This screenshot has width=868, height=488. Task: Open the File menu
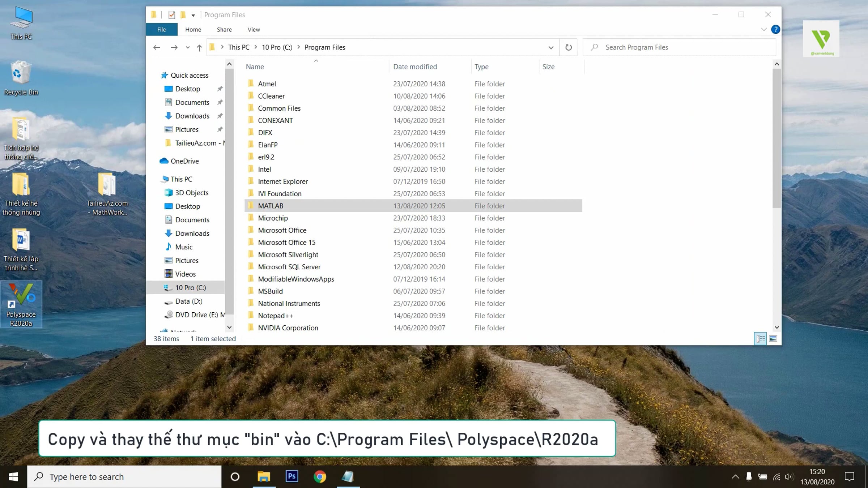[x=161, y=29]
